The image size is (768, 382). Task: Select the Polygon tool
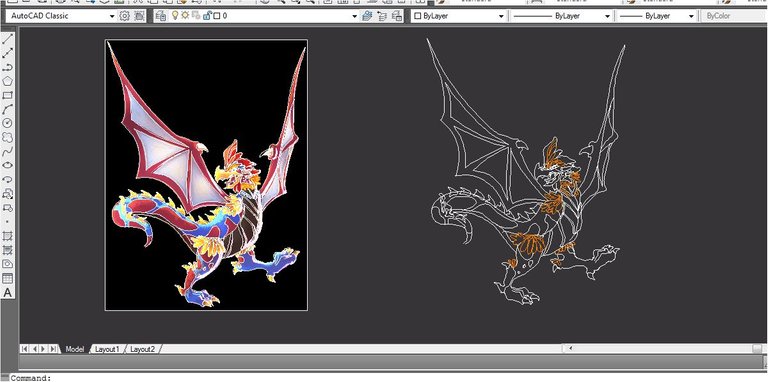pyautogui.click(x=7, y=81)
